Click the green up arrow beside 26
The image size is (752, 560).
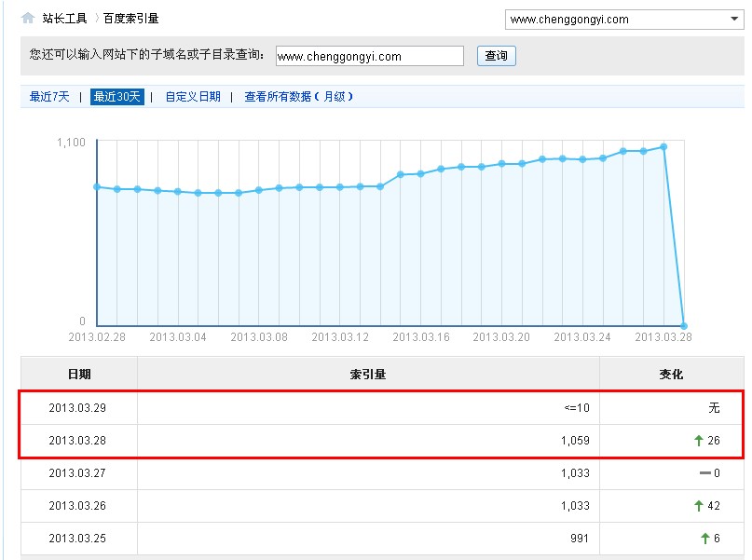coord(699,441)
